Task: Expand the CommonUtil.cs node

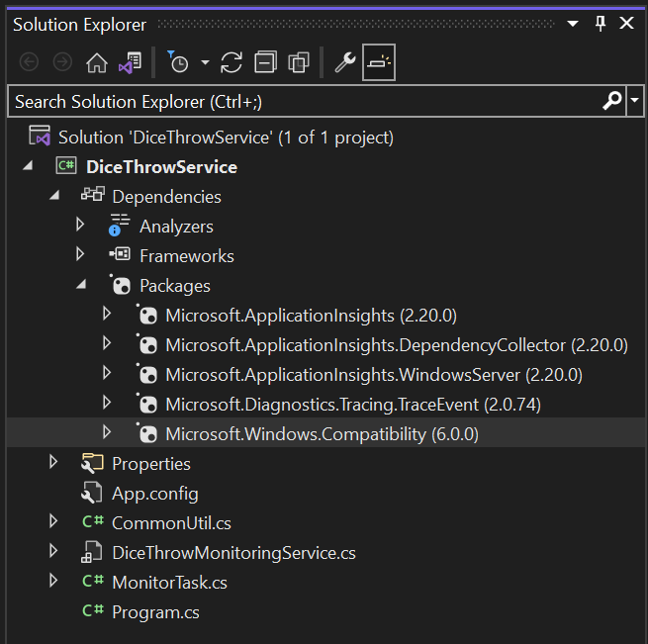Action: point(53,521)
